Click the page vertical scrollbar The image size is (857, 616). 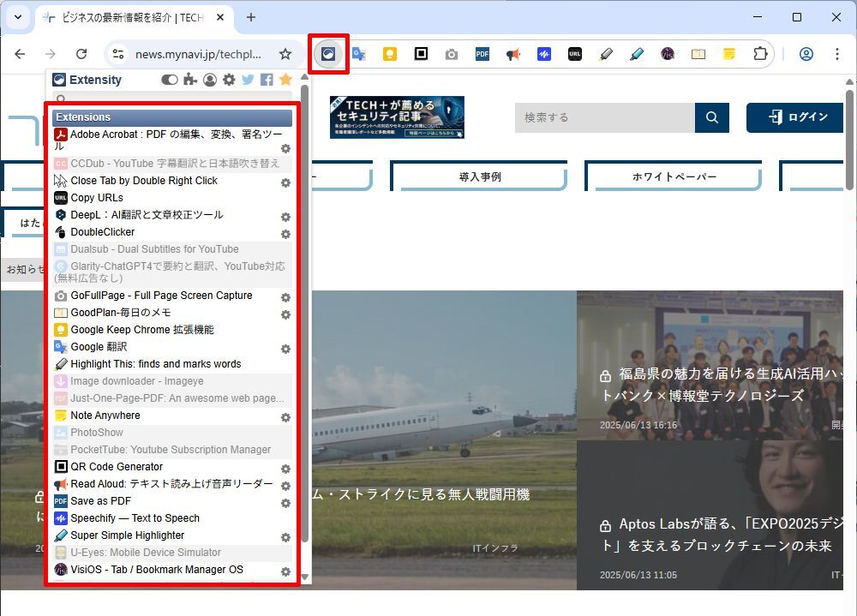coord(849,140)
